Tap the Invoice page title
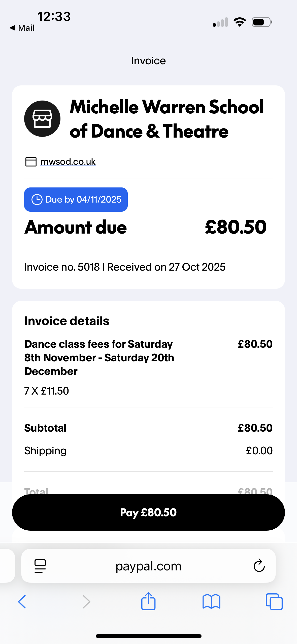 pos(148,61)
